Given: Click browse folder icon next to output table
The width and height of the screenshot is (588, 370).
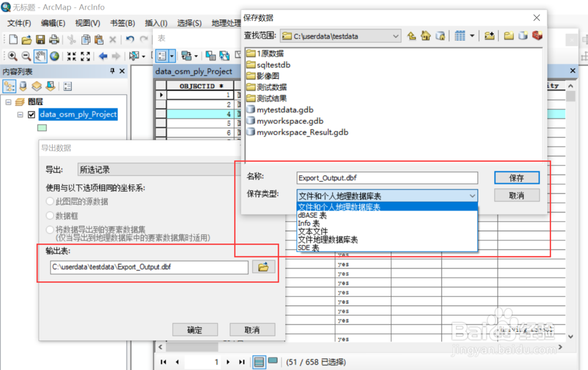Looking at the screenshot, I should 263,267.
